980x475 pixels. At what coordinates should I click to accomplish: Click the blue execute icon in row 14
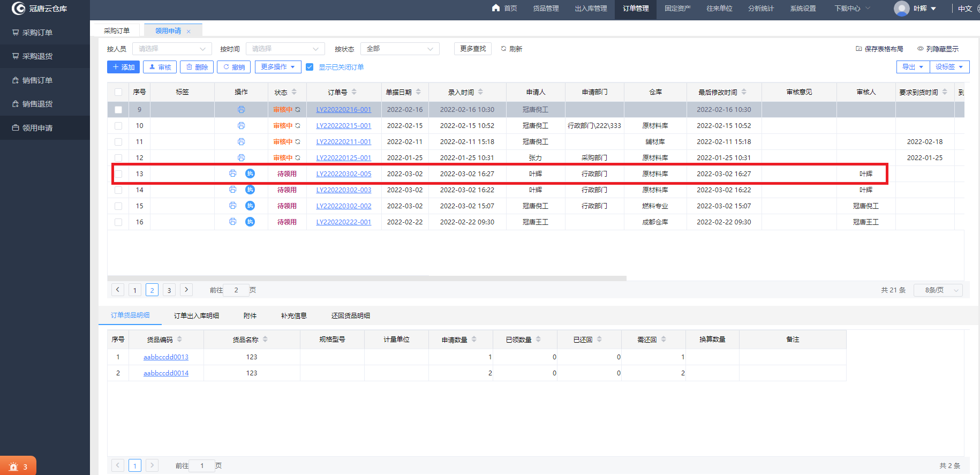pyautogui.click(x=250, y=190)
